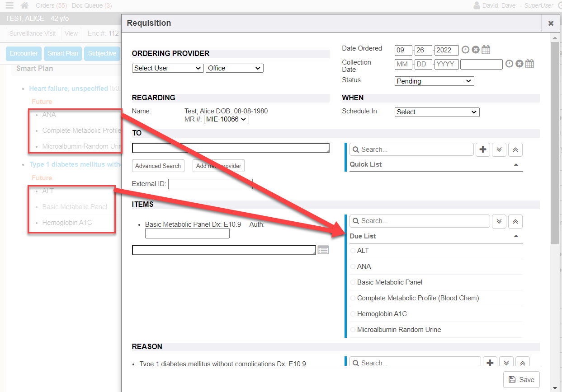Image resolution: width=562 pixels, height=392 pixels.
Task: Select Hemoglobin A1C in the Due List
Action: (x=353, y=314)
